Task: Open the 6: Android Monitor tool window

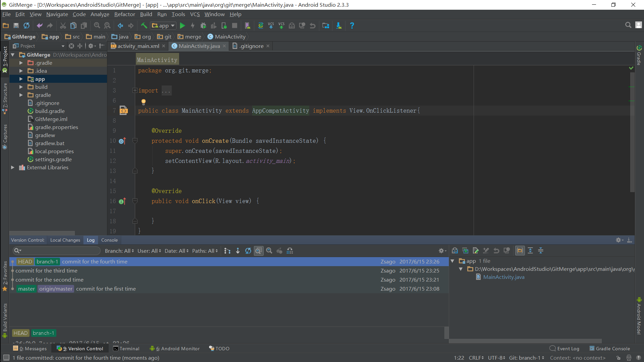Action: pos(175,349)
